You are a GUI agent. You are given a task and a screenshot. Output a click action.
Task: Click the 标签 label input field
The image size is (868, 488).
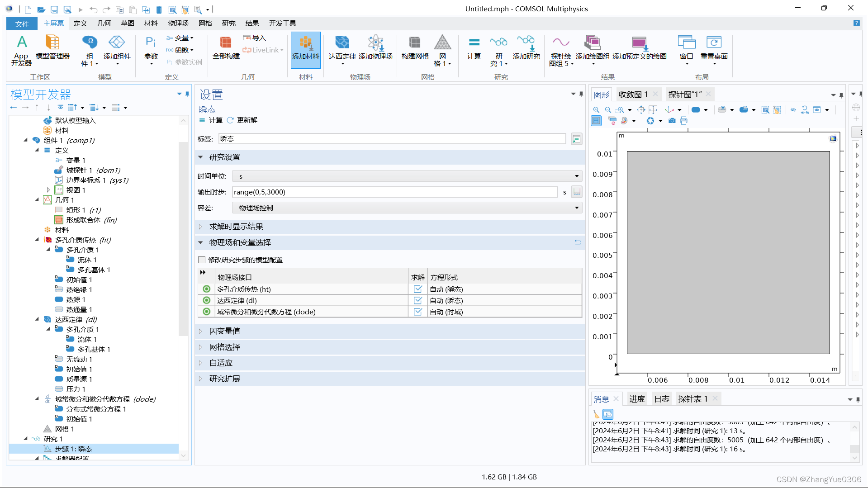pos(392,139)
